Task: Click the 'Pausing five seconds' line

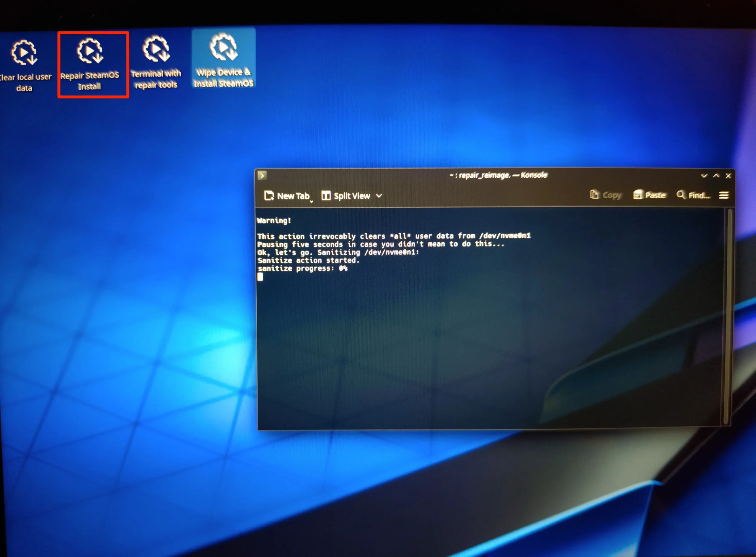Action: coord(381,244)
